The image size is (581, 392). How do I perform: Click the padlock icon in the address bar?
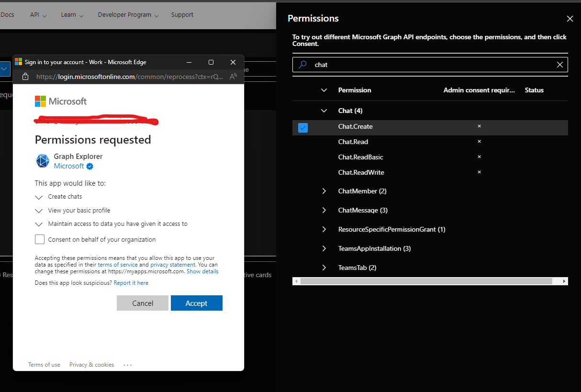25,76
